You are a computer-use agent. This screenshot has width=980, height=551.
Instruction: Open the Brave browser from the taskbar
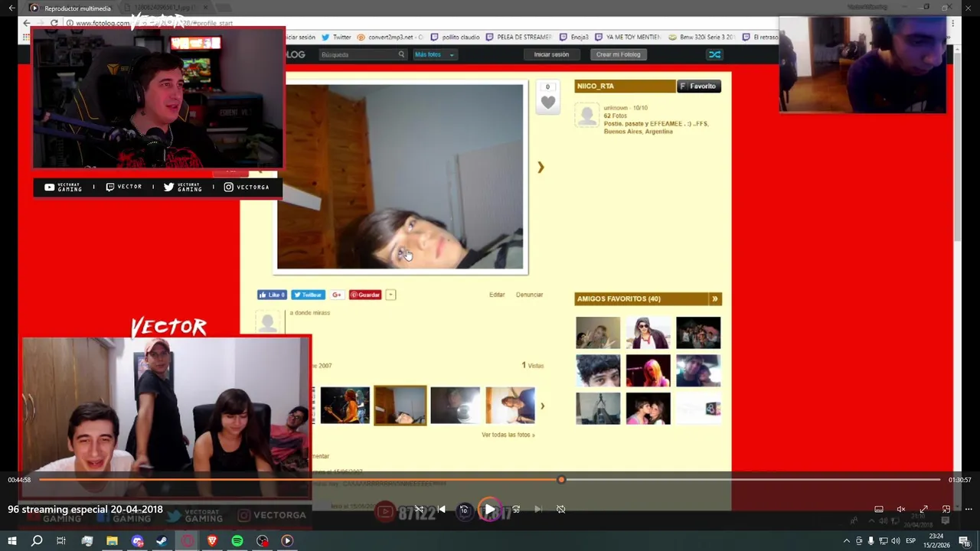[212, 541]
